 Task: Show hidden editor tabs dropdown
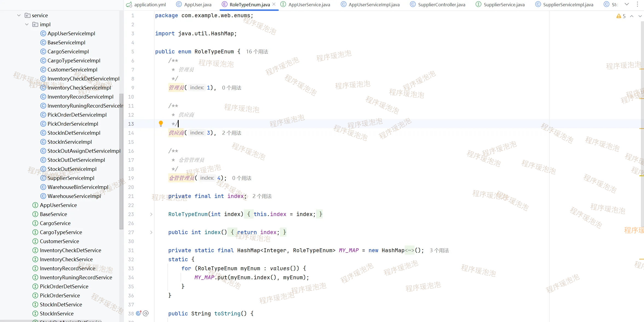point(627,4)
